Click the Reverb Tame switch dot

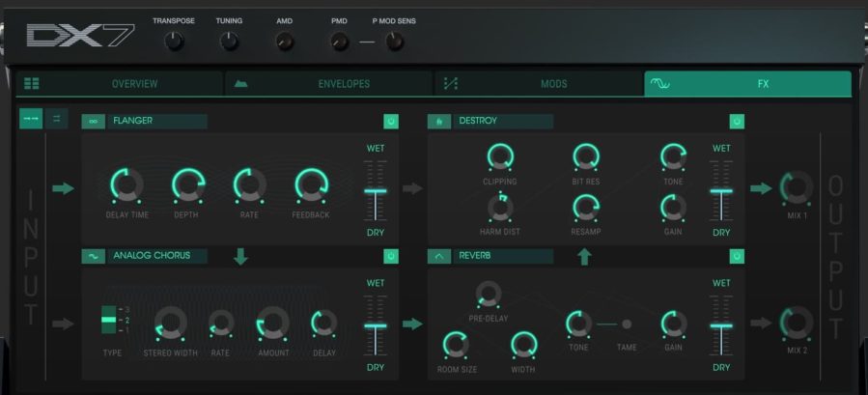pos(627,324)
